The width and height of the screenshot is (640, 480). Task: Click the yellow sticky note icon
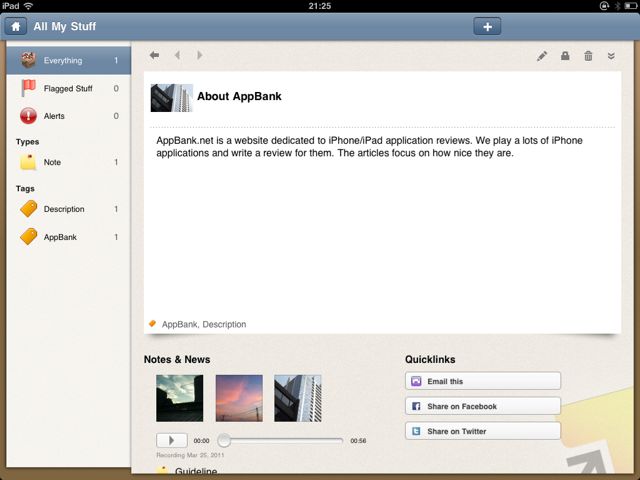28,162
